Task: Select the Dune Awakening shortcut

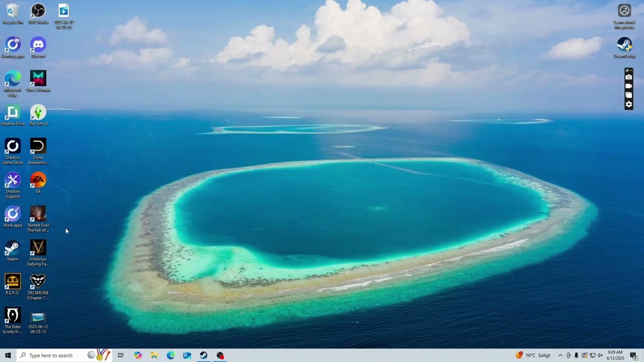Action: (x=38, y=151)
